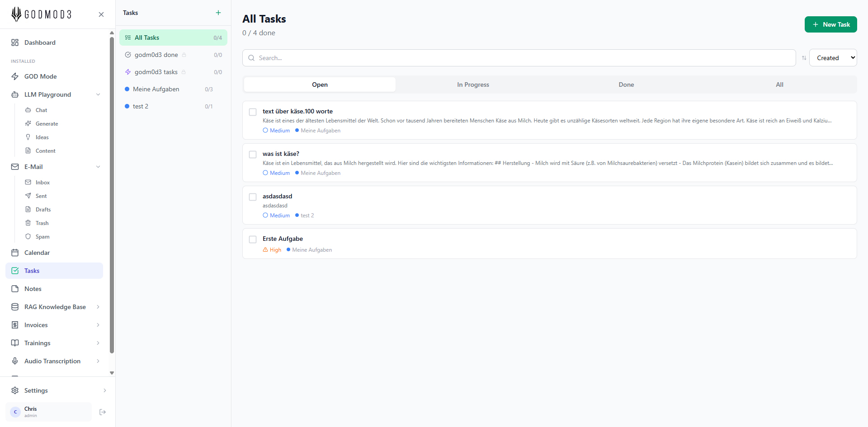Switch to the In Progress tab
The image size is (868, 427).
[x=473, y=84]
